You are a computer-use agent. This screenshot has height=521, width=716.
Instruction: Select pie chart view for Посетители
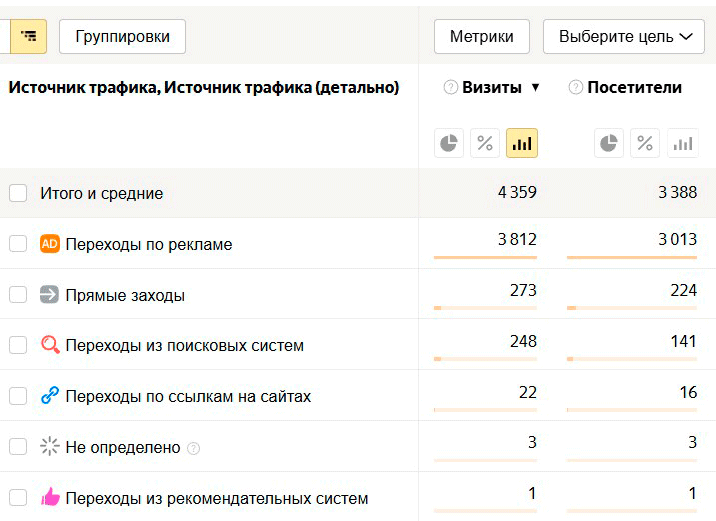click(609, 143)
